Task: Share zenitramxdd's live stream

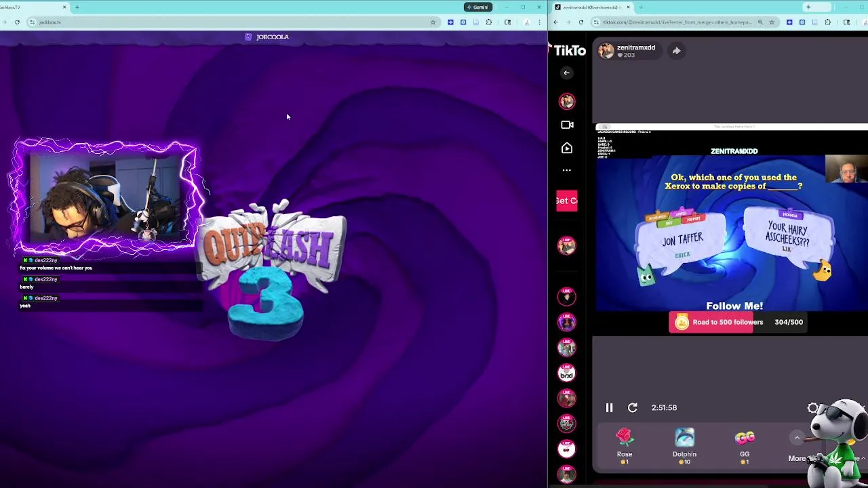Action: (676, 51)
